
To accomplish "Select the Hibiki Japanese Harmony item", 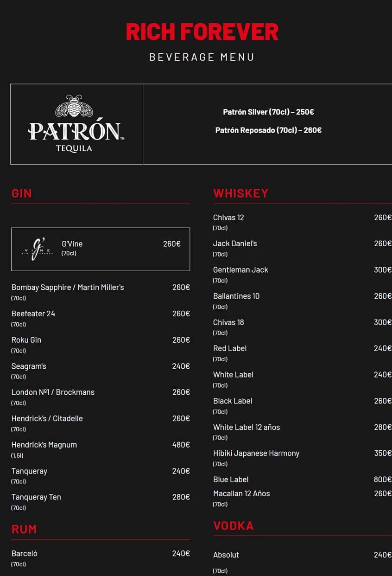I will point(256,454).
